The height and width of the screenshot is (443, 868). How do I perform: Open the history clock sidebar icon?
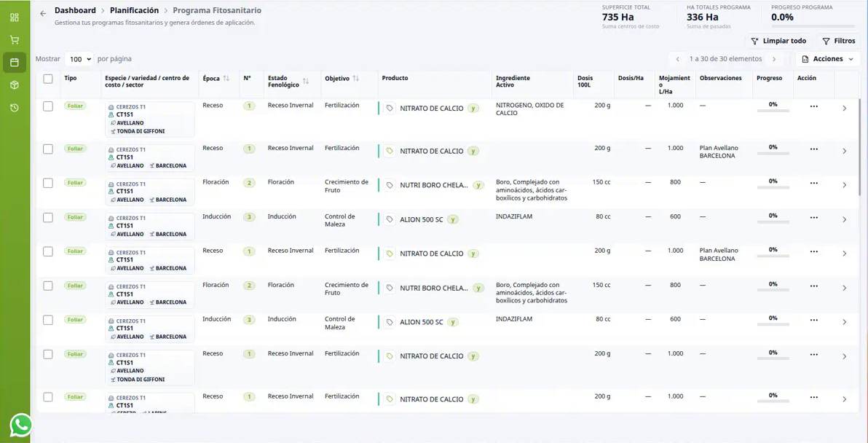pyautogui.click(x=15, y=107)
